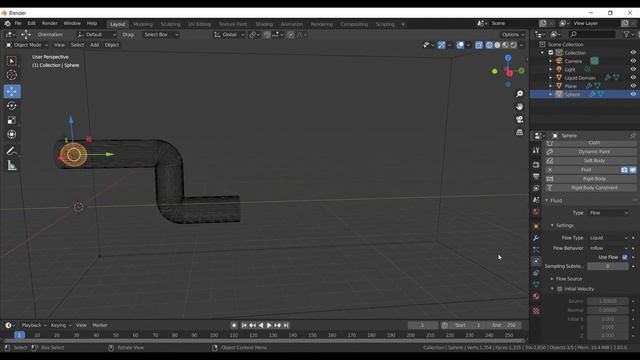This screenshot has height=360, width=640.
Task: Play the animation forward
Action: pyautogui.click(x=269, y=325)
